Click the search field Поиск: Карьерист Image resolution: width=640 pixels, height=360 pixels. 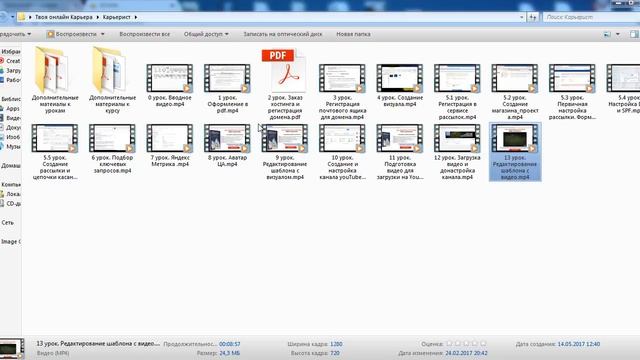point(590,17)
